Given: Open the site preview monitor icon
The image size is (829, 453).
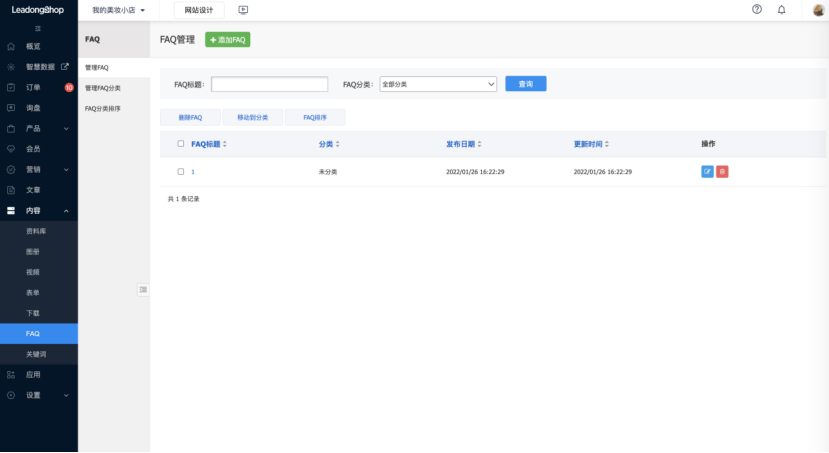Looking at the screenshot, I should point(243,10).
